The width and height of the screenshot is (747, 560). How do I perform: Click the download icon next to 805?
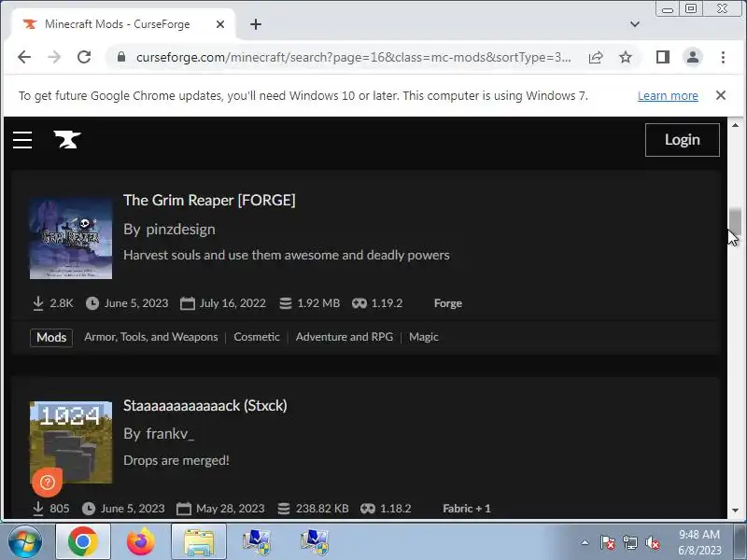click(x=38, y=509)
